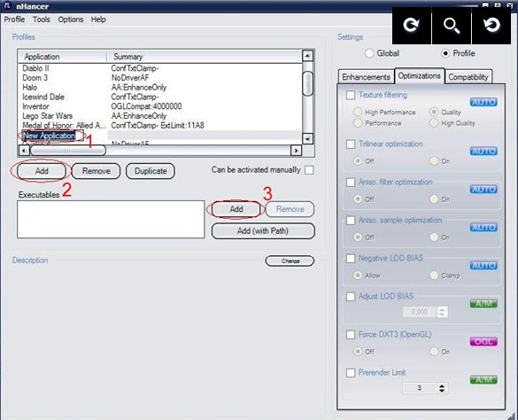This screenshot has width=518, height=420.
Task: Check Can be activated manually
Action: click(309, 170)
